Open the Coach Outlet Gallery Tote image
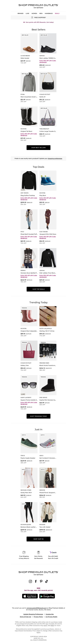 29,351
